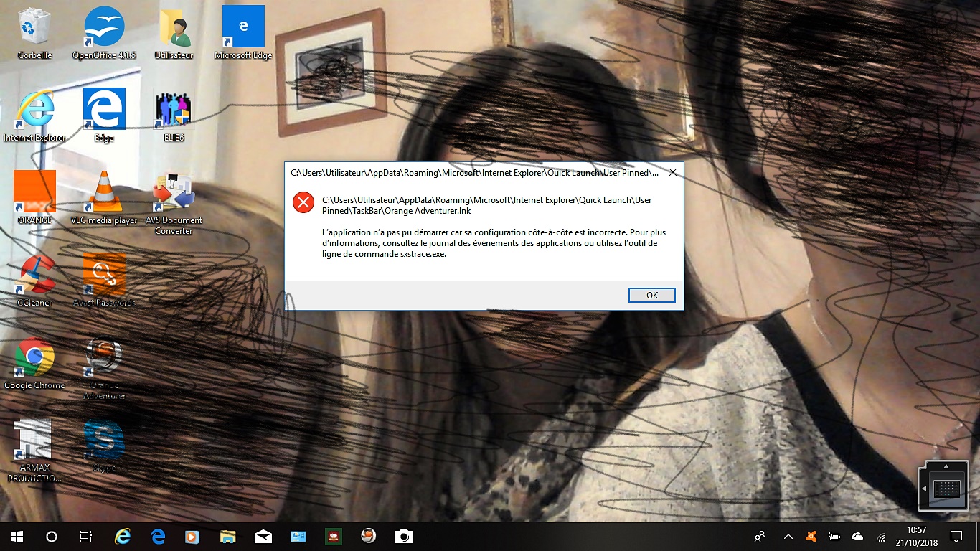Click the red error icon in dialog
Screen dimensions: 980x551
[x=303, y=203]
